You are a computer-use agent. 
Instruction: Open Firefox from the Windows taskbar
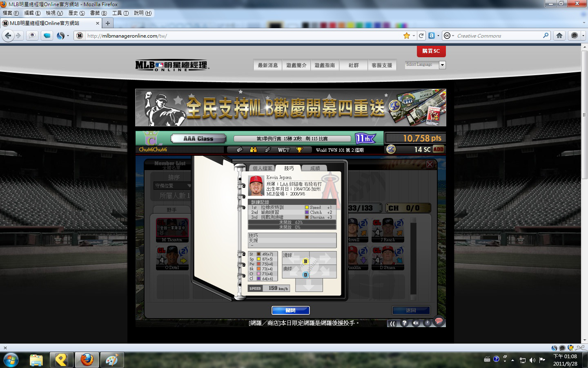click(x=87, y=360)
